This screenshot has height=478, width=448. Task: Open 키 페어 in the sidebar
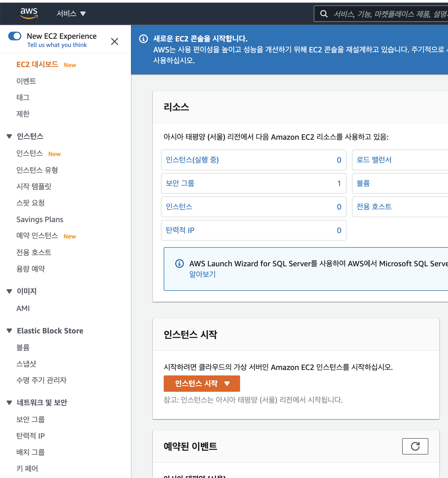pyautogui.click(x=27, y=468)
